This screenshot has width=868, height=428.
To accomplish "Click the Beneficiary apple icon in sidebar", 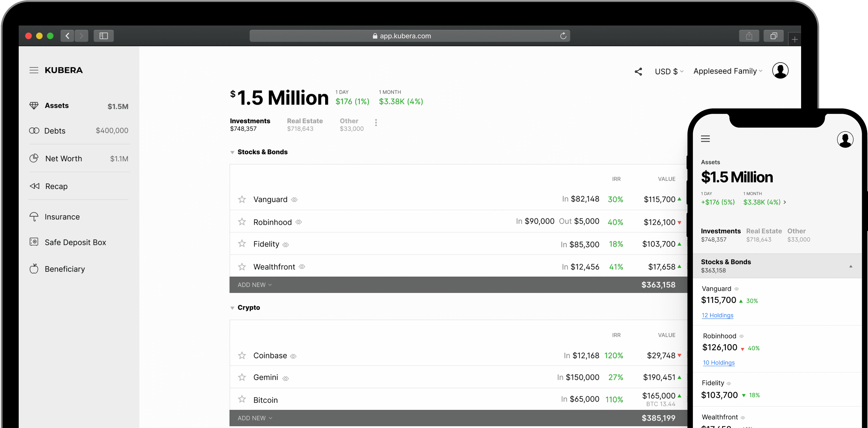I will pyautogui.click(x=34, y=269).
